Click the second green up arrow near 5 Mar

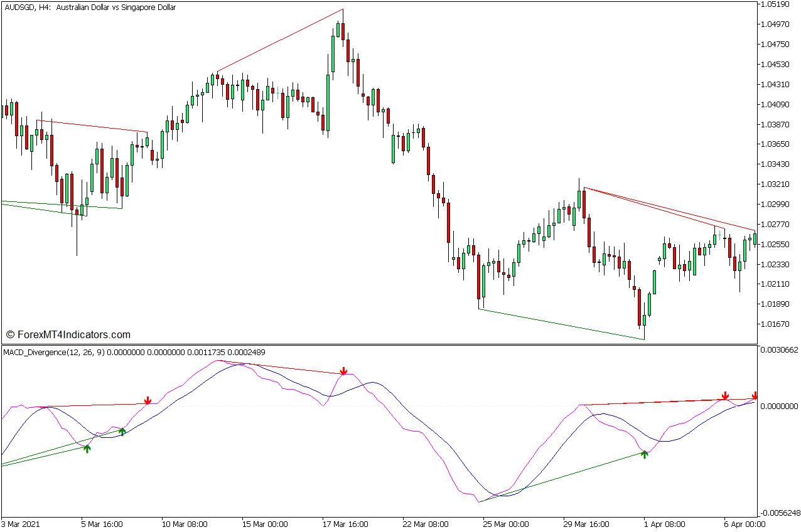[122, 431]
